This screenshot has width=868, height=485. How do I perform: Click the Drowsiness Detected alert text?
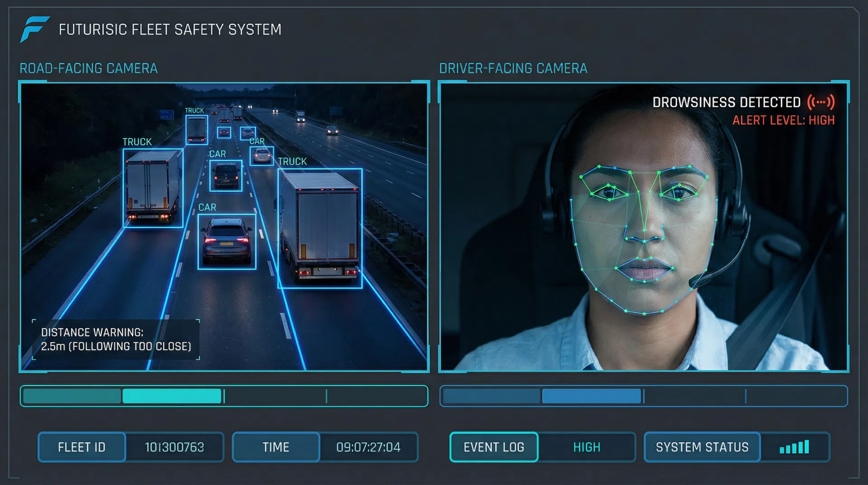point(726,103)
